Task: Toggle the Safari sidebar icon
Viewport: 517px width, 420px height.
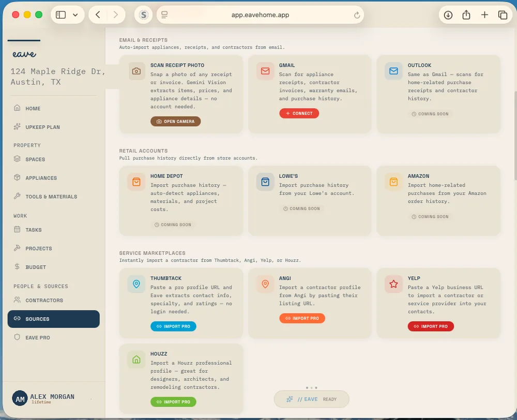Action: [60, 15]
